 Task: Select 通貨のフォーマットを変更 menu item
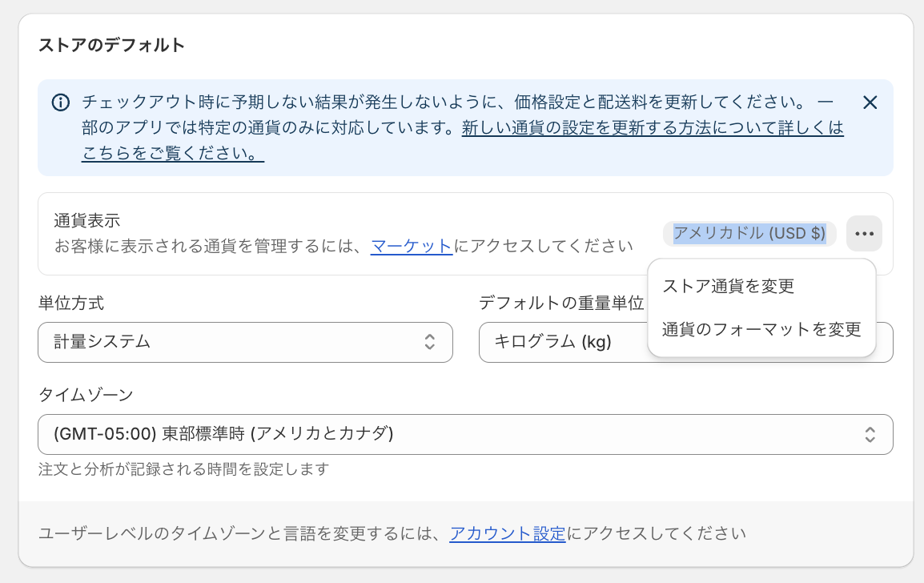(x=761, y=329)
